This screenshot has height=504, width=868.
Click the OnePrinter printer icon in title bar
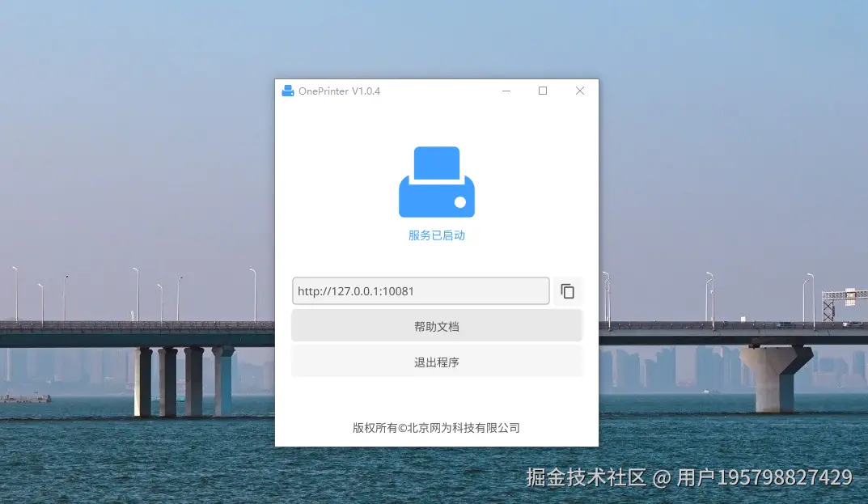[288, 91]
